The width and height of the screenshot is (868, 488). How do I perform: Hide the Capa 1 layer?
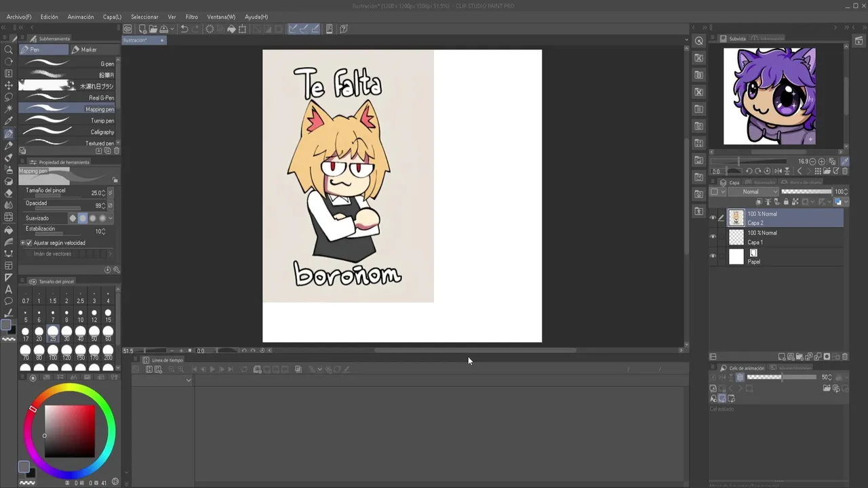pyautogui.click(x=713, y=237)
